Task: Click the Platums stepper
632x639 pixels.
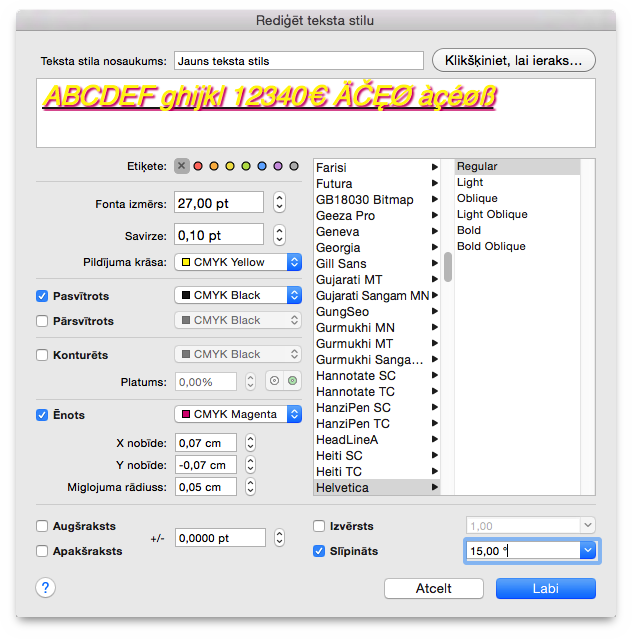Action: pyautogui.click(x=251, y=381)
